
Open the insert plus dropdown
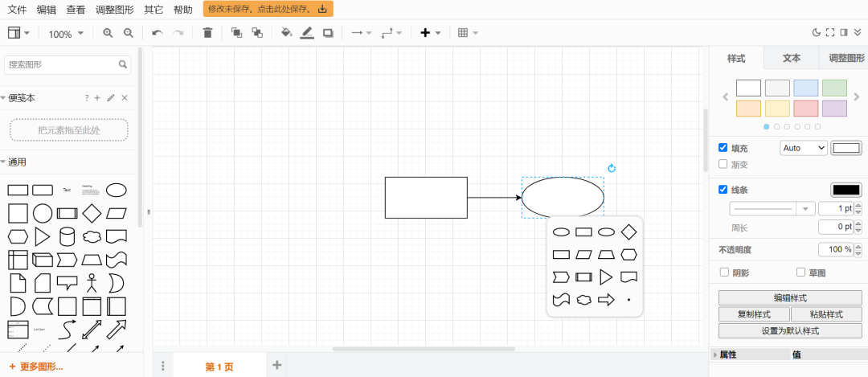(430, 33)
